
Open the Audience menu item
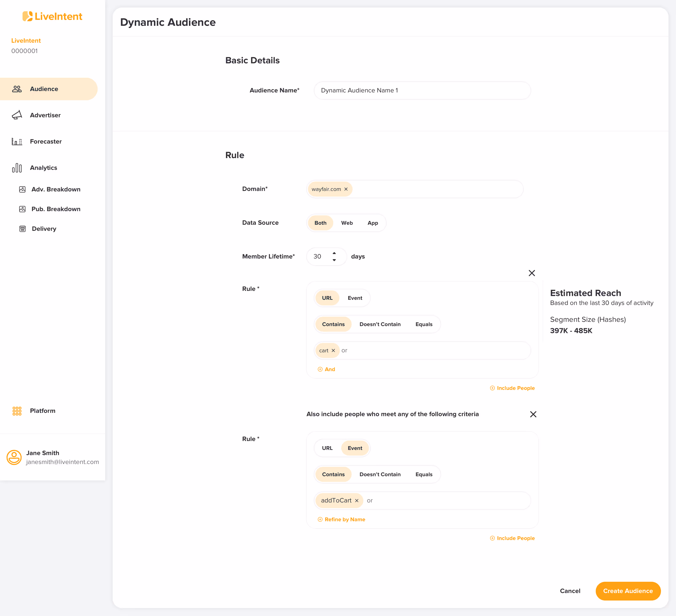pos(49,89)
